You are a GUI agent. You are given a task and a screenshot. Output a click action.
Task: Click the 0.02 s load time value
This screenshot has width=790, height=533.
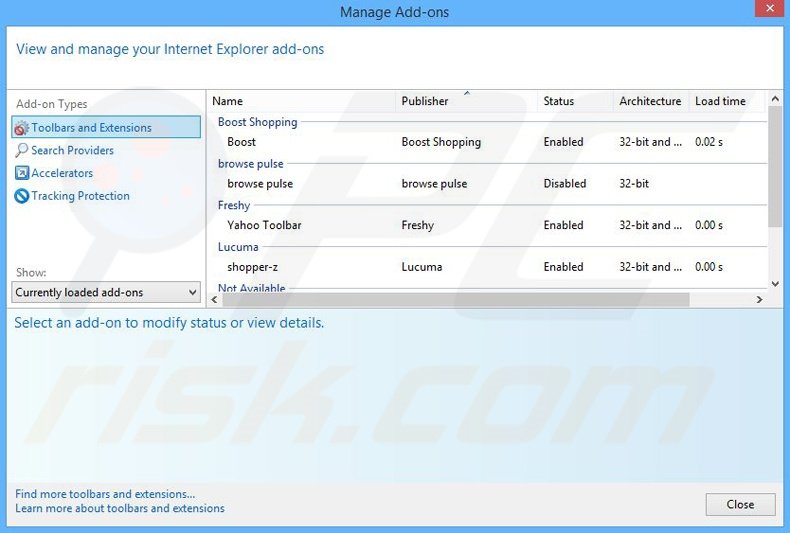tap(709, 142)
